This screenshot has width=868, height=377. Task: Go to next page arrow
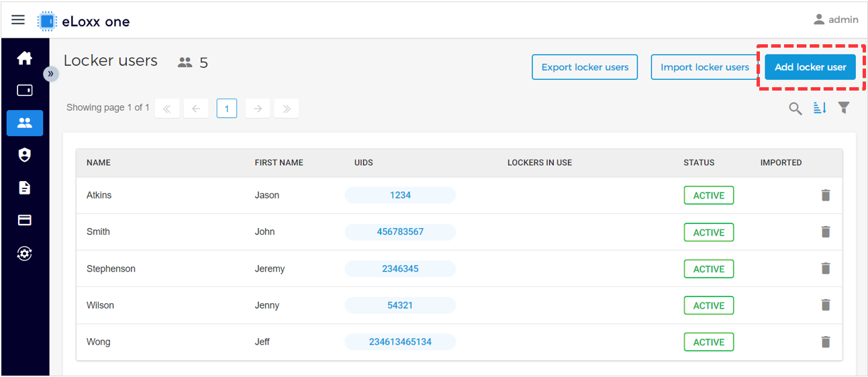click(258, 108)
